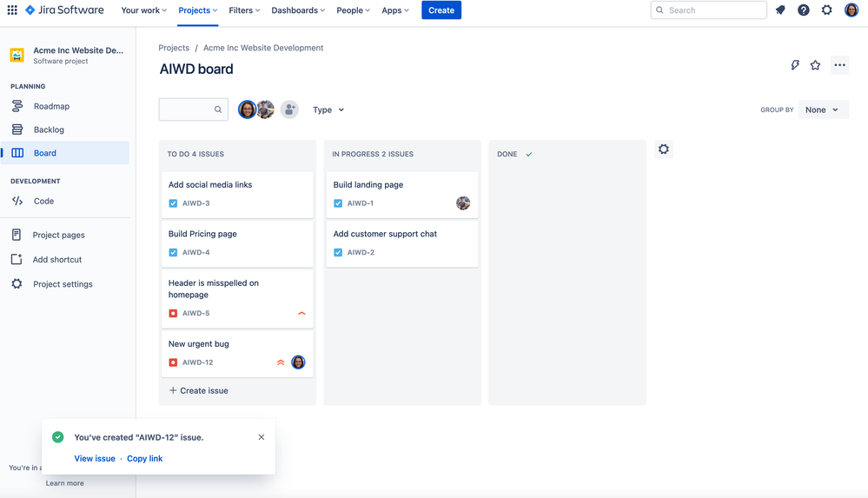Viewport: 868px width, 498px height.
Task: Click the Jira Software logo
Action: click(65, 10)
